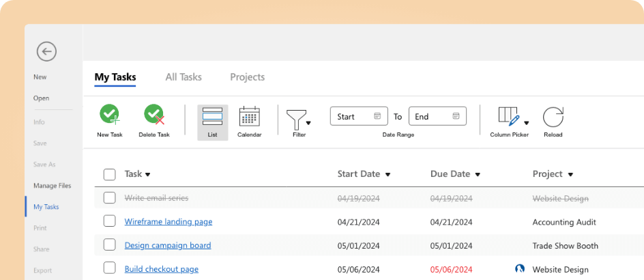Screen dimensions: 644x280
Task: Click the Start date input field
Action: click(359, 116)
